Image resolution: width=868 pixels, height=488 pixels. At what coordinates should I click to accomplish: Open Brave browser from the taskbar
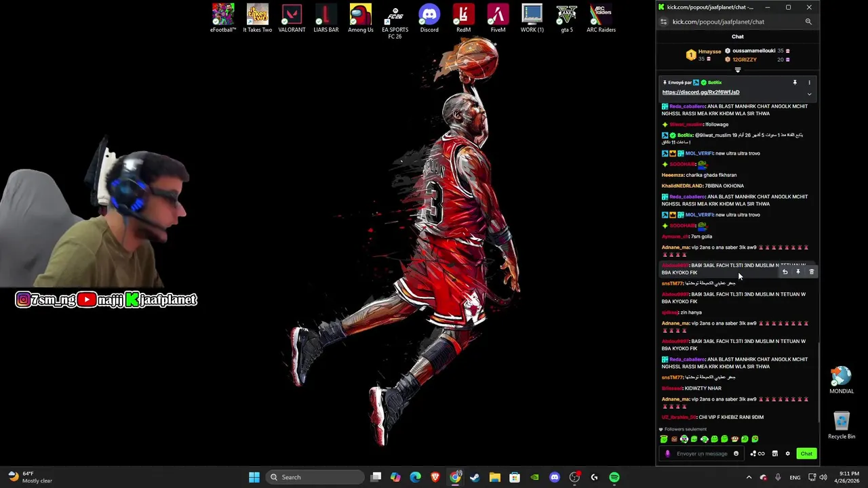[x=435, y=477]
